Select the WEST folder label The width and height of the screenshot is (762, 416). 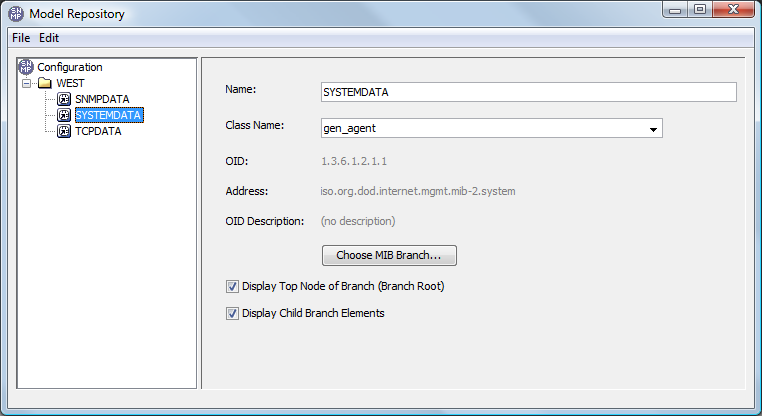(x=70, y=83)
